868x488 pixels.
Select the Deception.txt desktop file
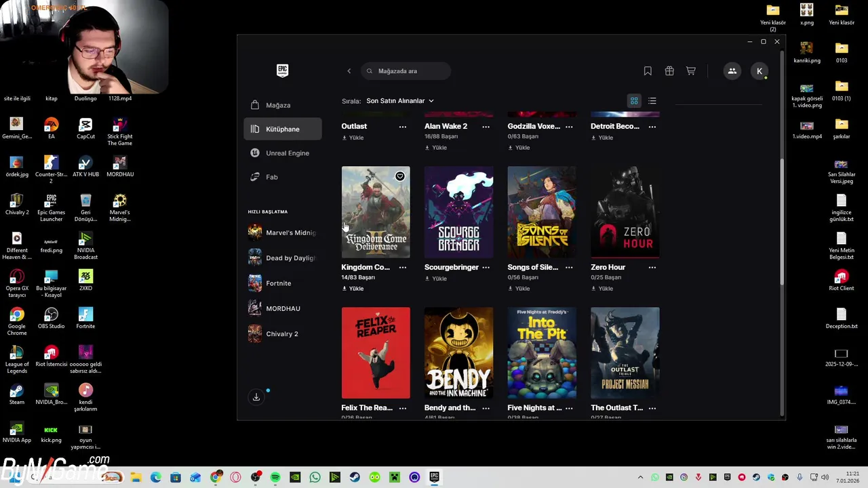tap(842, 319)
